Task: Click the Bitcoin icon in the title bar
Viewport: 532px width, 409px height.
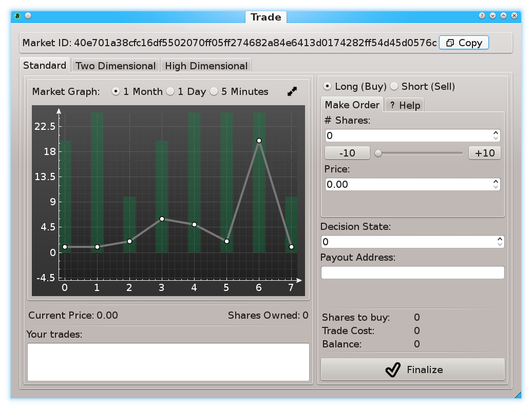Action: tap(17, 16)
